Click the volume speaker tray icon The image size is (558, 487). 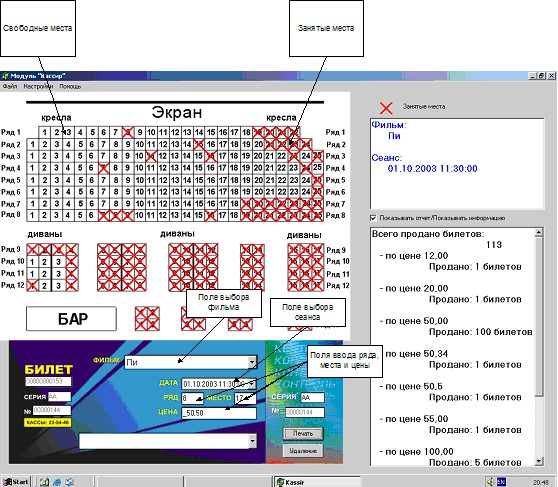pyautogui.click(x=490, y=482)
